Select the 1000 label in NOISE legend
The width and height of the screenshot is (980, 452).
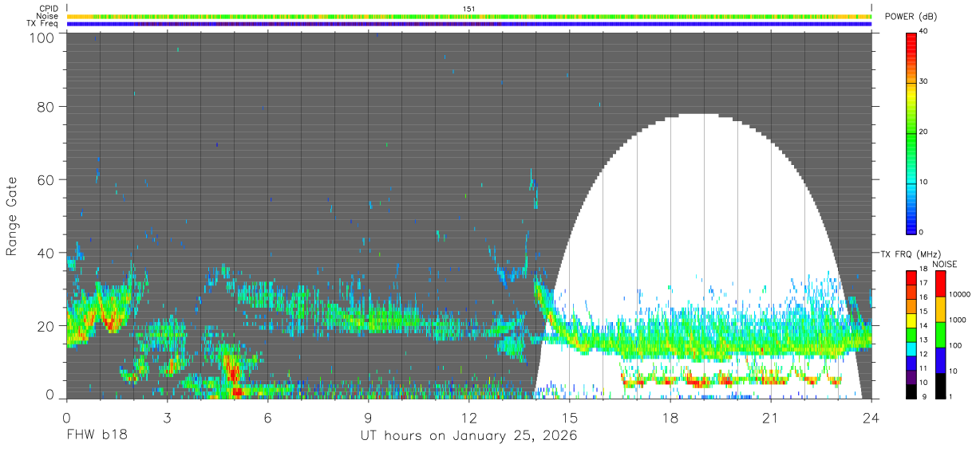958,320
